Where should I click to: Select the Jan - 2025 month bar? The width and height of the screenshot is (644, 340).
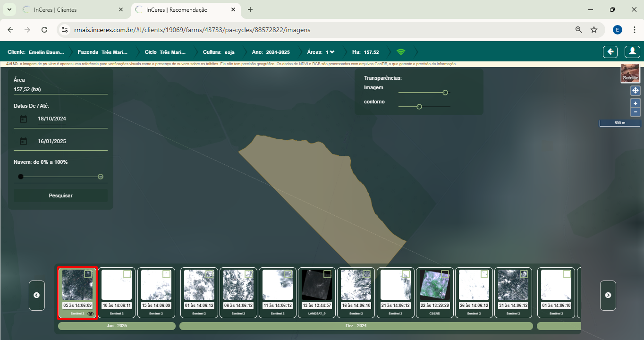click(117, 326)
